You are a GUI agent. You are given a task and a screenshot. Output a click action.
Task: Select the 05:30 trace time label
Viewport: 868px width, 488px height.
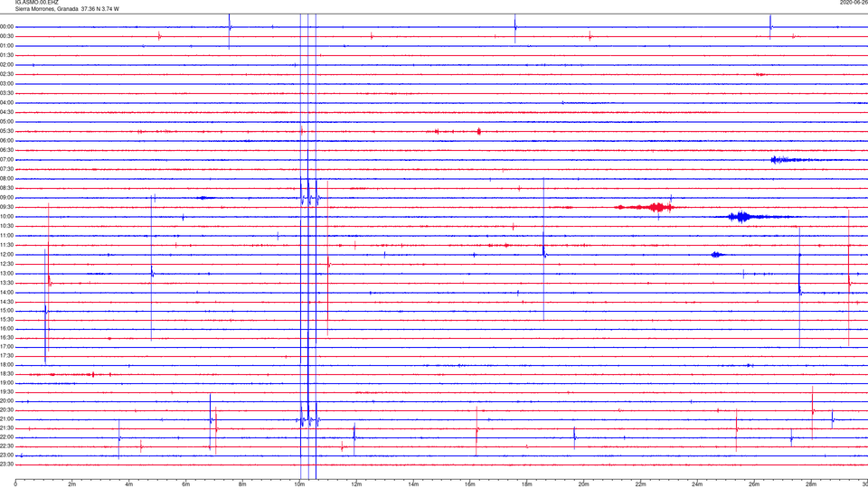point(7,131)
